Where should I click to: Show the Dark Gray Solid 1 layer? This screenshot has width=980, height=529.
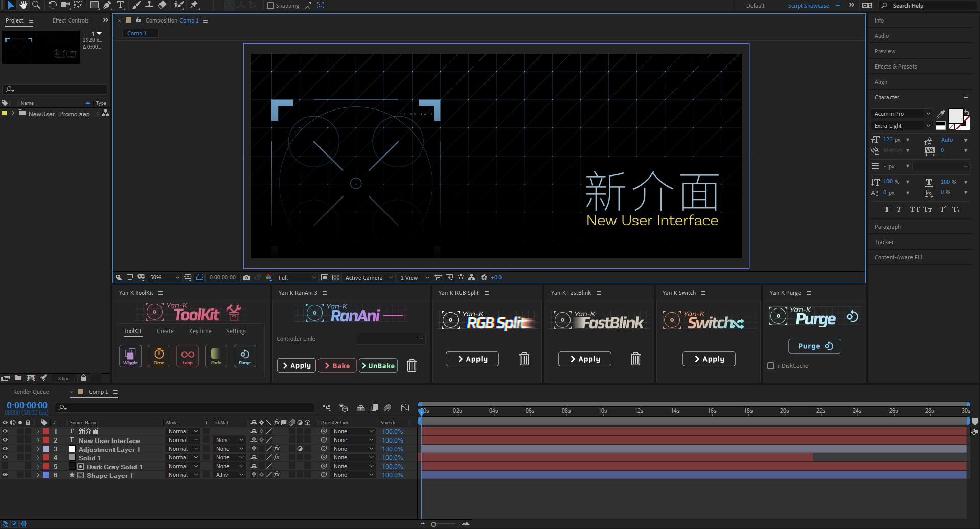5,466
